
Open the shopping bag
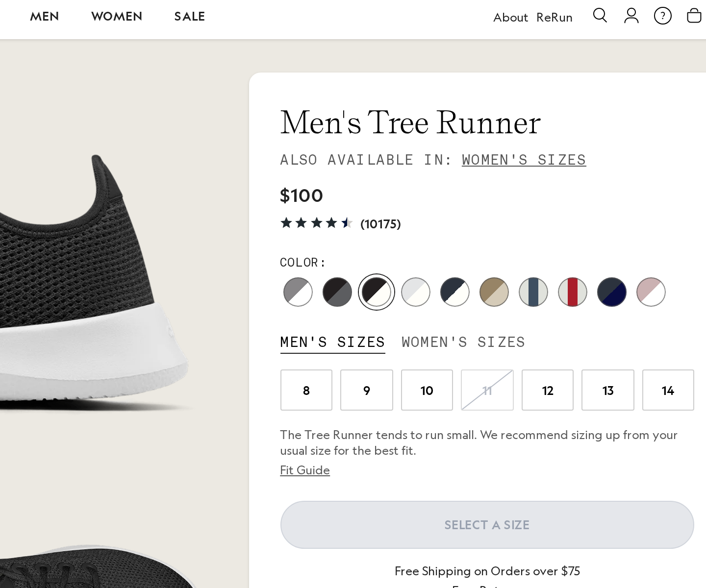(694, 16)
